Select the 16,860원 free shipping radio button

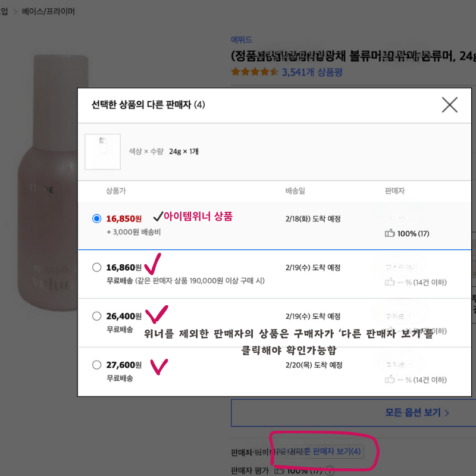[x=96, y=267]
